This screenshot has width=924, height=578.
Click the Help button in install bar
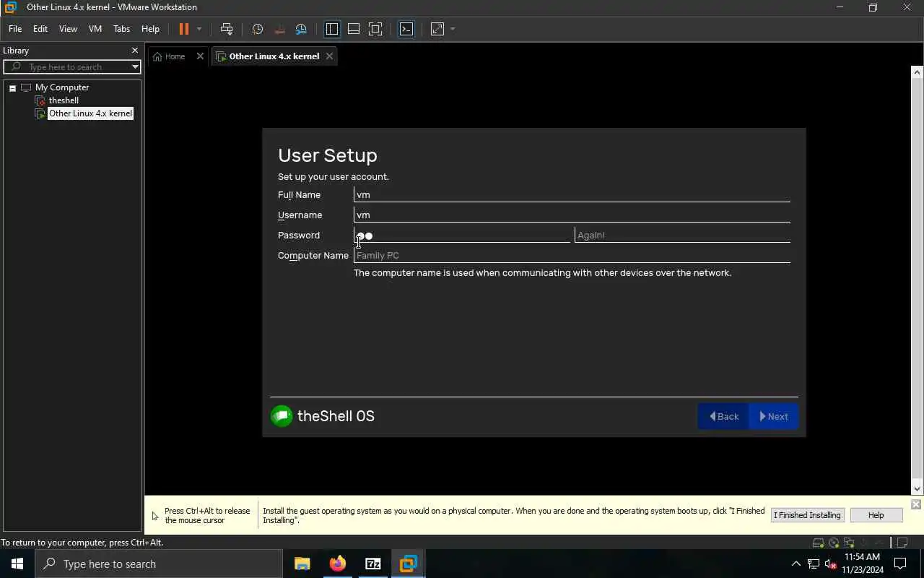tap(876, 515)
